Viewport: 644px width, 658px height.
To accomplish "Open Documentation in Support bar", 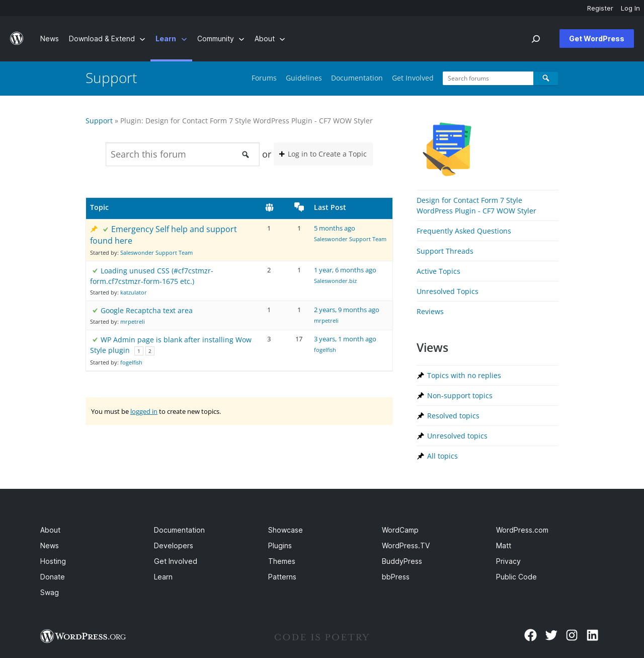I will [357, 78].
